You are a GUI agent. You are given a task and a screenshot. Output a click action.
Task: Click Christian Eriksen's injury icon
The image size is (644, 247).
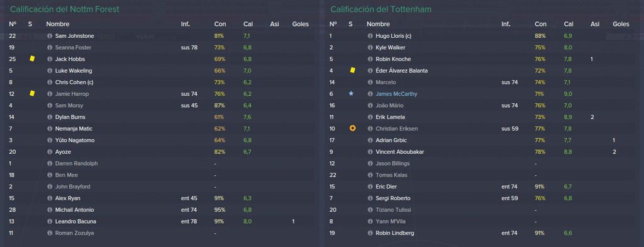click(352, 129)
